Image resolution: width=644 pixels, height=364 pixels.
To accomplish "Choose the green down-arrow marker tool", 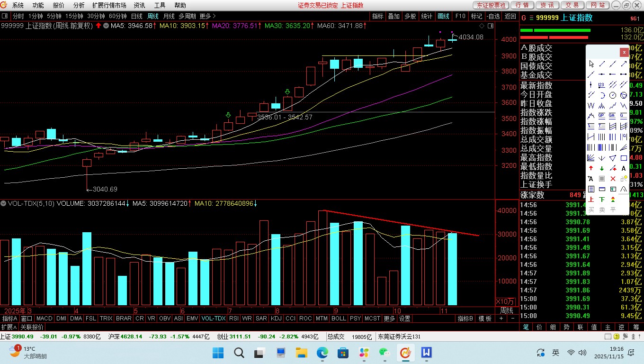I will (x=602, y=168).
